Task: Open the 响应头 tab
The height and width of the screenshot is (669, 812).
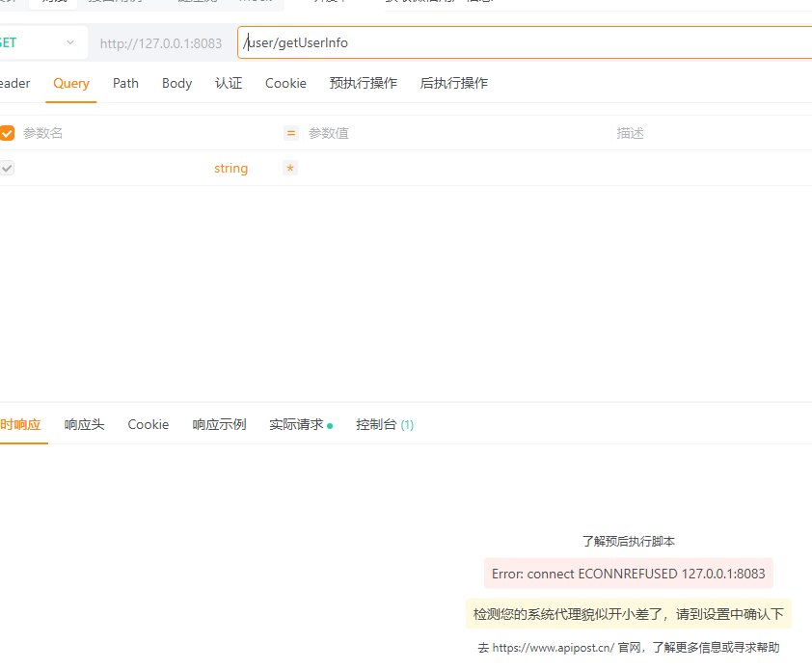Action: (x=85, y=424)
